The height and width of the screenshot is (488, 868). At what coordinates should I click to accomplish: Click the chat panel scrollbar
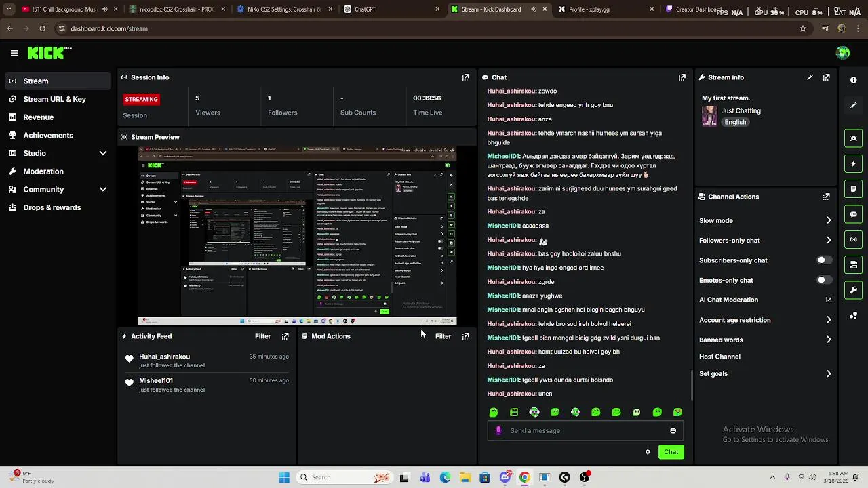click(692, 385)
